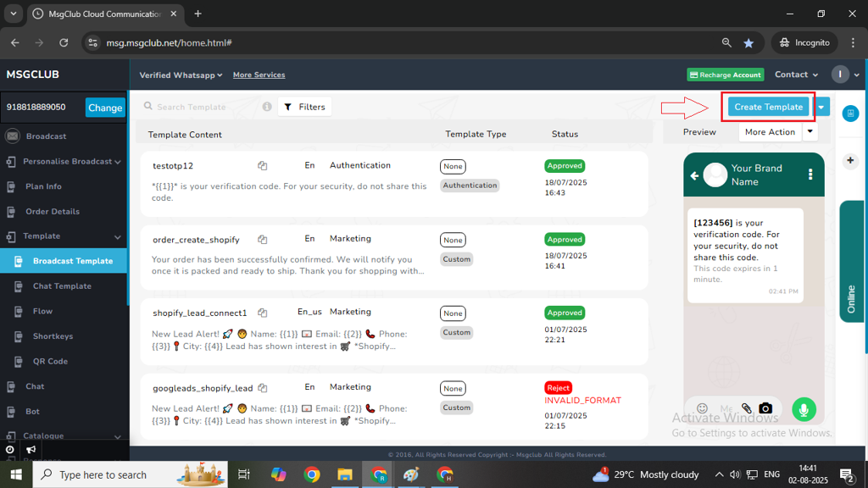Click the camera icon in preview chat
This screenshot has height=488, width=868.
click(x=765, y=408)
